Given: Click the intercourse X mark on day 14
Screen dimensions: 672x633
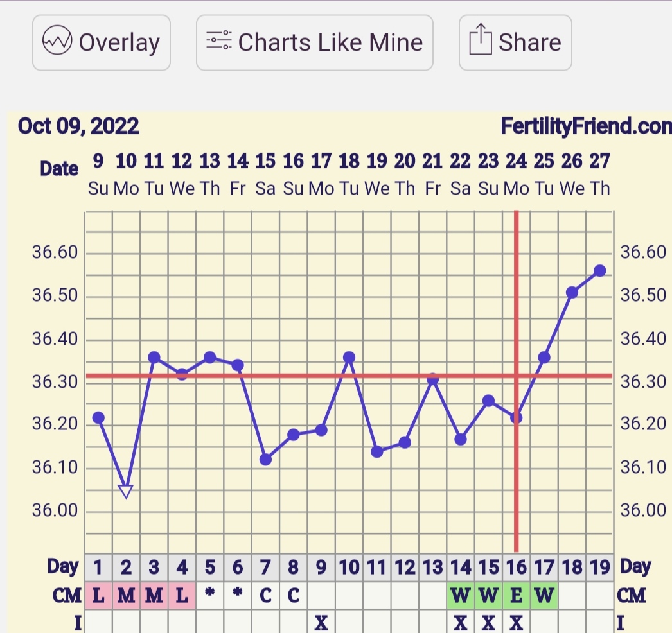Looking at the screenshot, I should click(x=461, y=621).
